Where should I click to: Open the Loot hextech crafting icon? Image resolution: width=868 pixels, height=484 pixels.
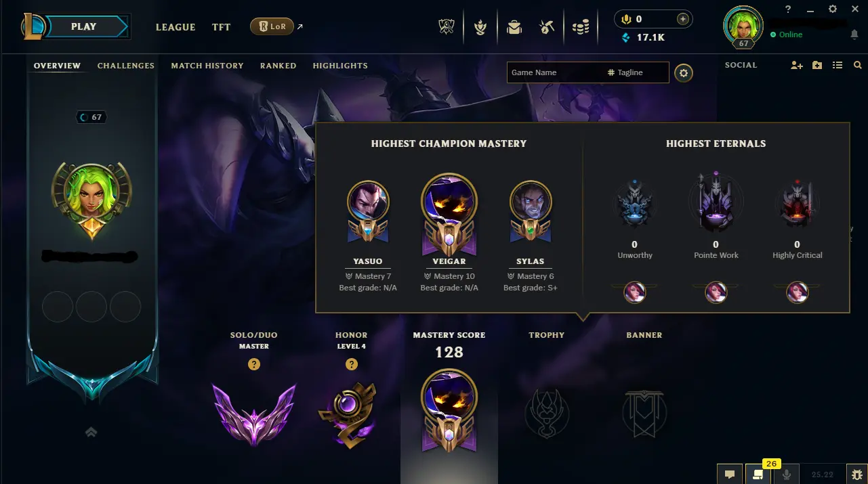click(x=547, y=27)
